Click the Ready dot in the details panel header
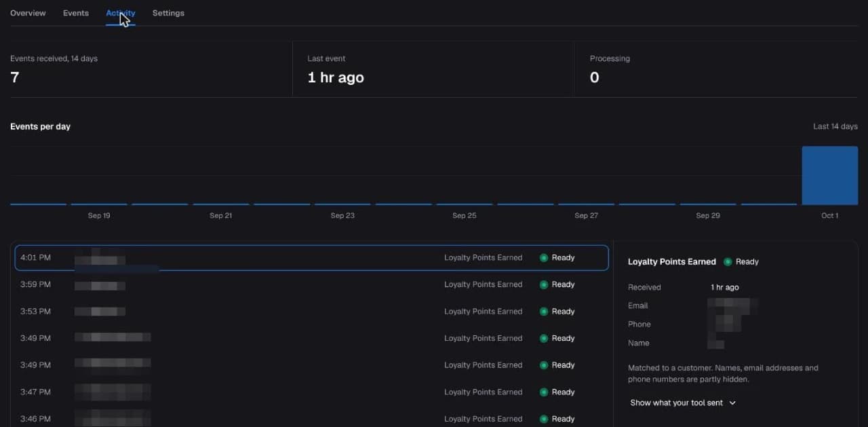This screenshot has width=868, height=427. [x=728, y=261]
